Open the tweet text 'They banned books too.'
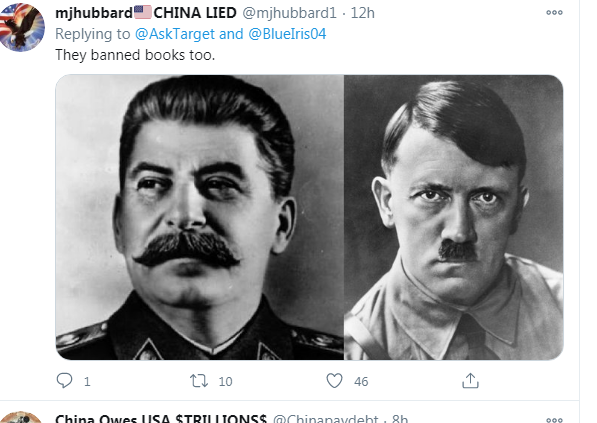Viewport: 597px width, 423px height. pos(135,55)
